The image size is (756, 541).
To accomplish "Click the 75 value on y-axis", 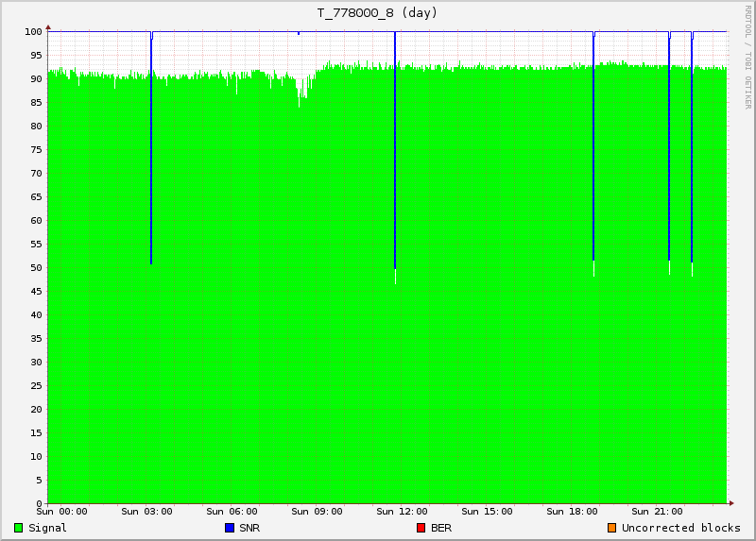I will [x=36, y=150].
